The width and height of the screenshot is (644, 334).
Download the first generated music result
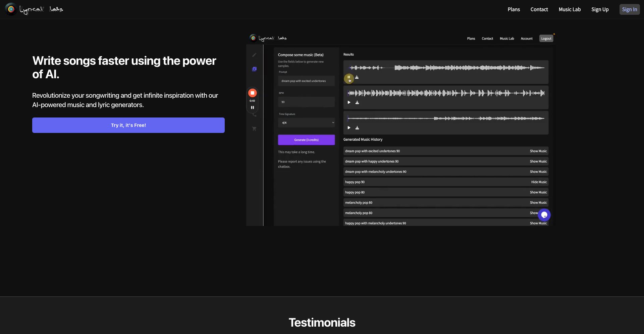[357, 78]
